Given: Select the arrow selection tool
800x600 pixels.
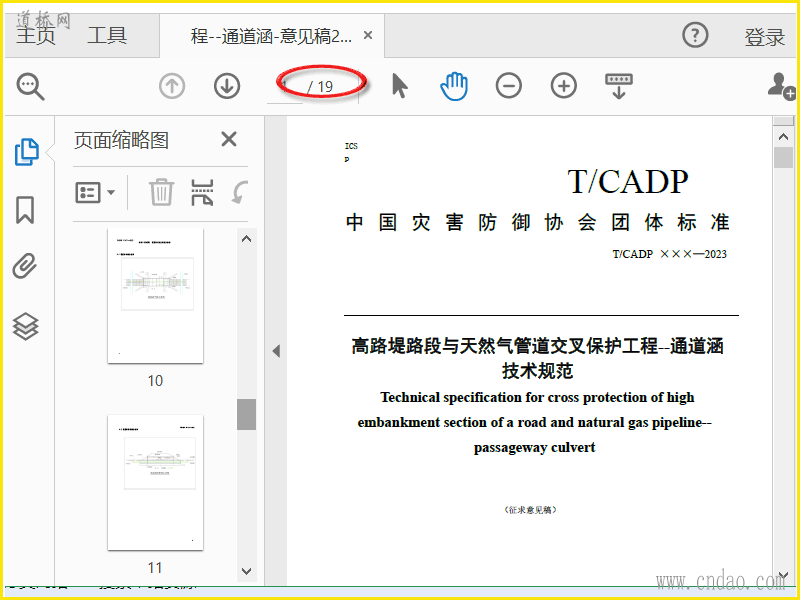Looking at the screenshot, I should (399, 85).
